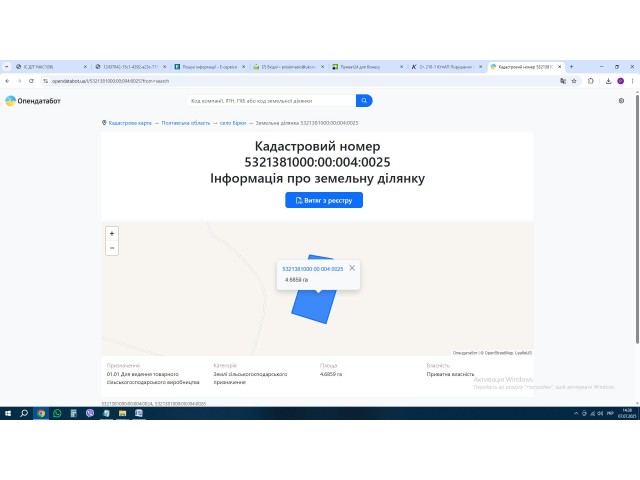Close the Кадастровий номер tab
The image size is (640, 480).
click(560, 67)
